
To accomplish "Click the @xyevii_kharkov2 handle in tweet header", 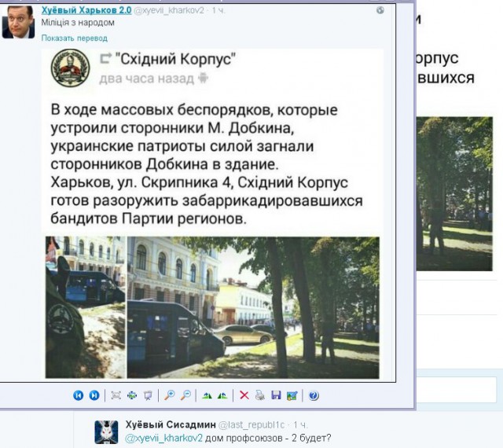I will click(168, 10).
